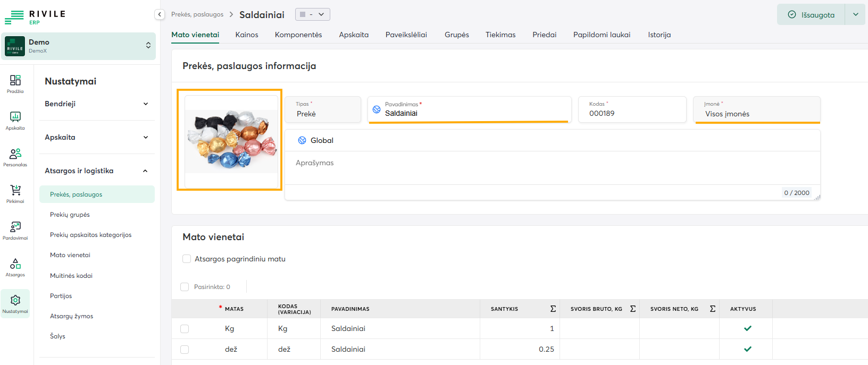The height and width of the screenshot is (365, 868).
Task: Tick the dež row checkbox
Action: click(x=185, y=350)
